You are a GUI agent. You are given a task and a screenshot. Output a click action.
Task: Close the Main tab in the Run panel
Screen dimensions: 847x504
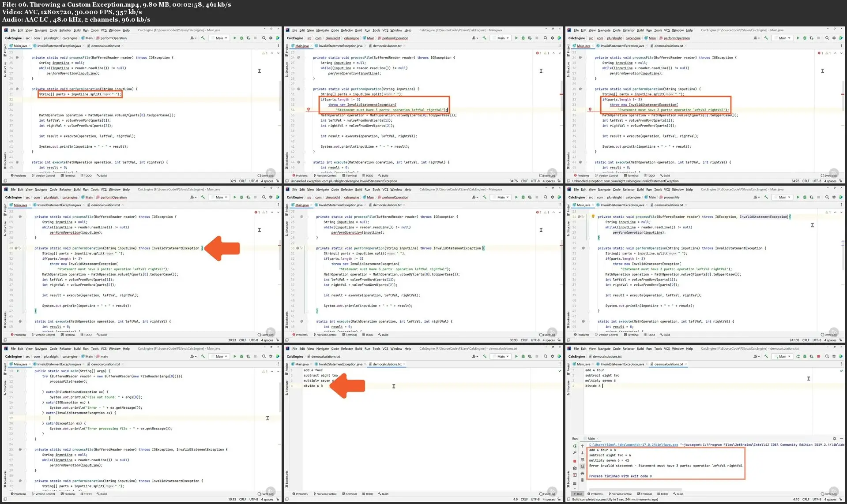pos(598,438)
